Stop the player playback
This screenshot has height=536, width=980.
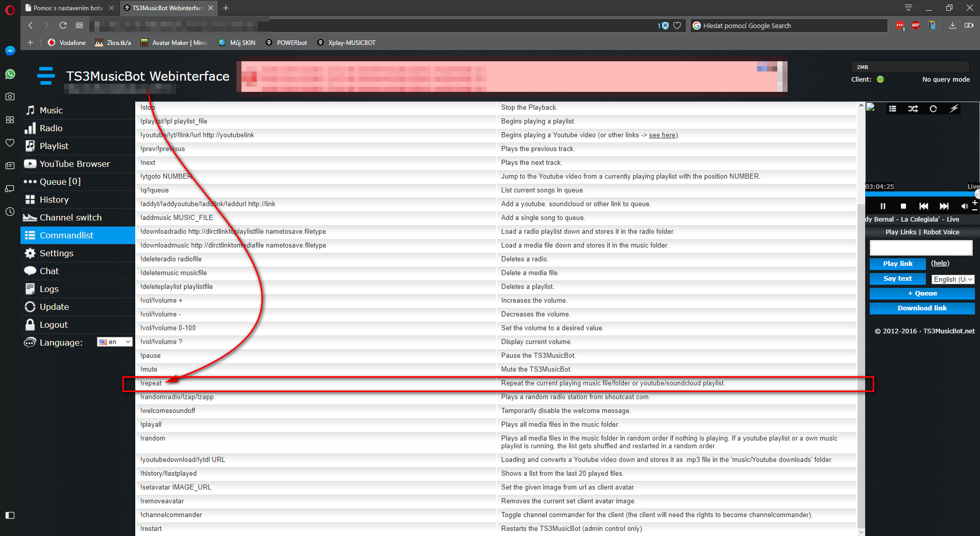coord(903,206)
